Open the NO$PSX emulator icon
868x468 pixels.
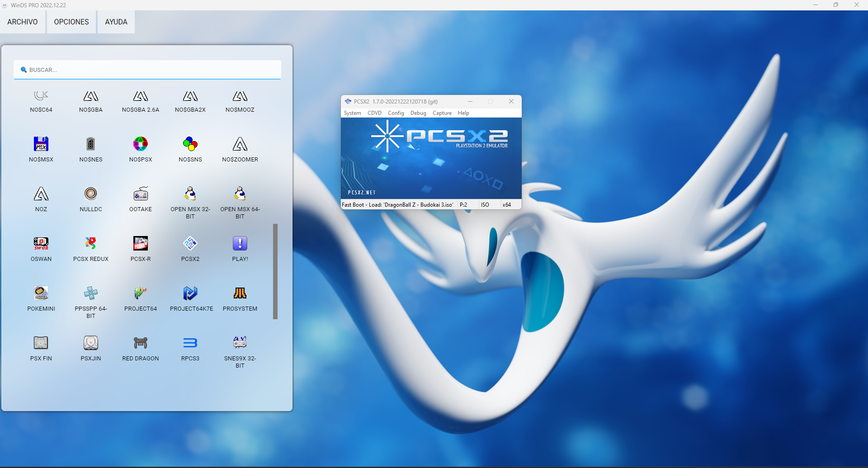pos(141,144)
